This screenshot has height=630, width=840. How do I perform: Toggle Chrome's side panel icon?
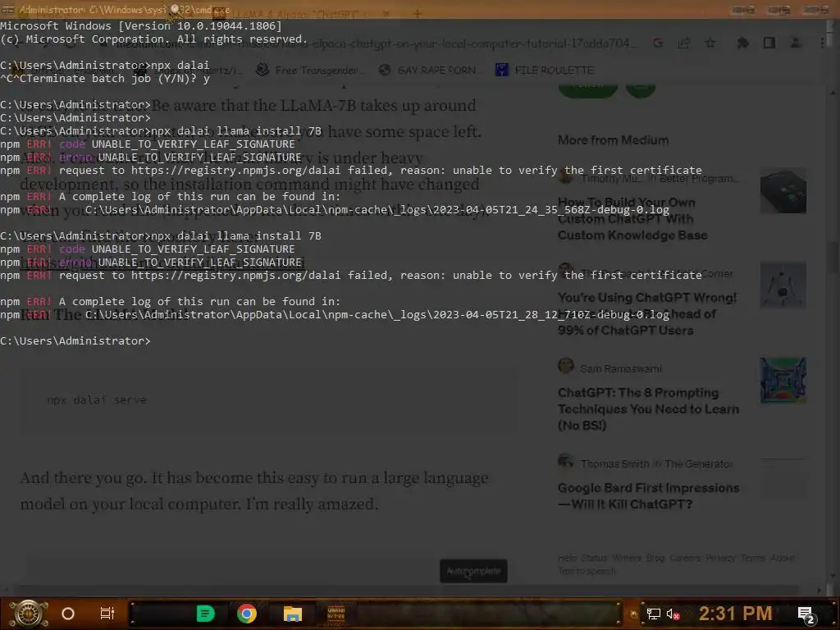(x=769, y=43)
